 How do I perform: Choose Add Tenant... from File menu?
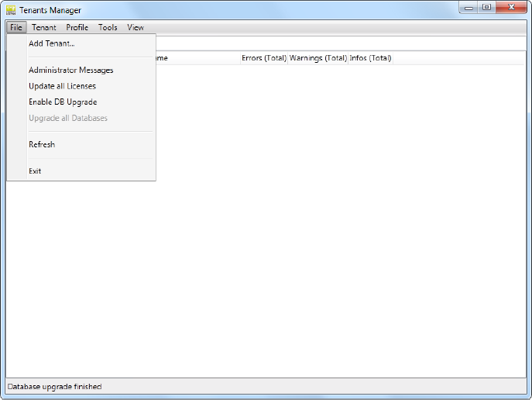(x=51, y=43)
